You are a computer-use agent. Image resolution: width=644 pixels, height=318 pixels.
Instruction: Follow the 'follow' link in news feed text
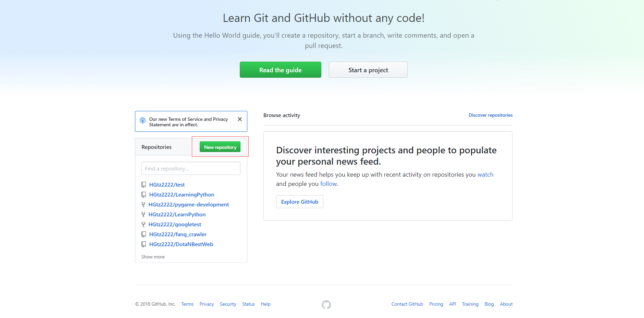tap(329, 184)
